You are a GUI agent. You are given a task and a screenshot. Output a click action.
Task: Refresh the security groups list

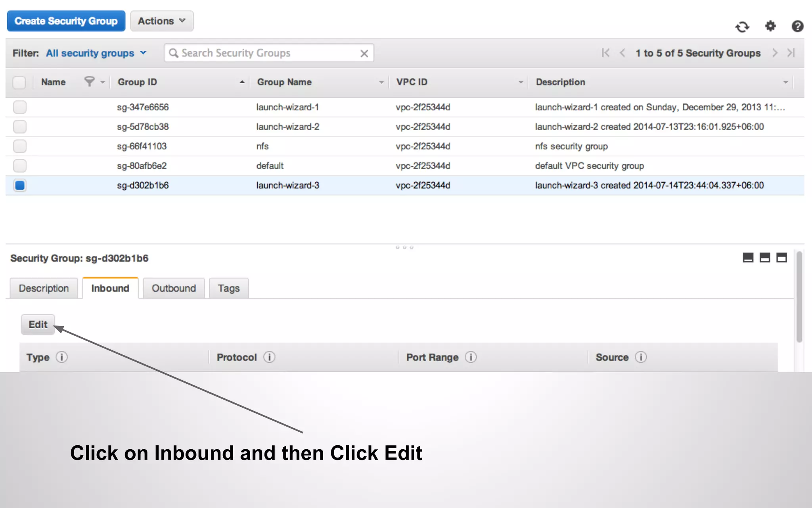pos(742,27)
